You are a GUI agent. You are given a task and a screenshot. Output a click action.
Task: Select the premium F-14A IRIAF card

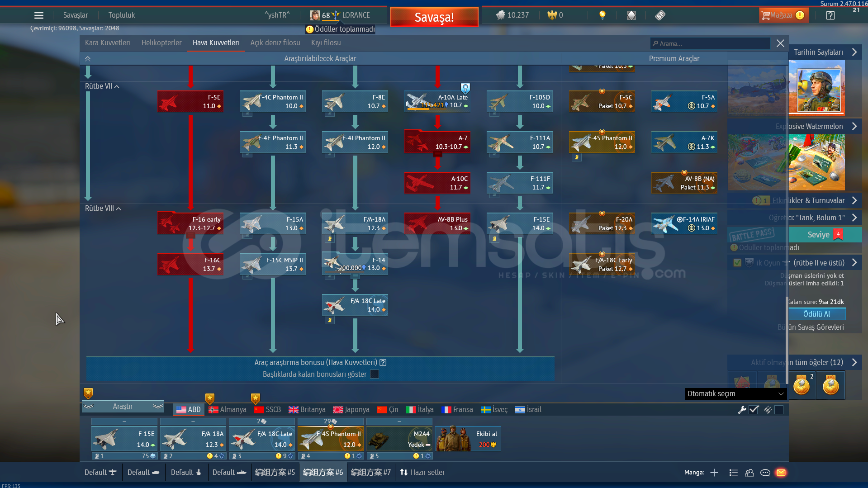[684, 223]
